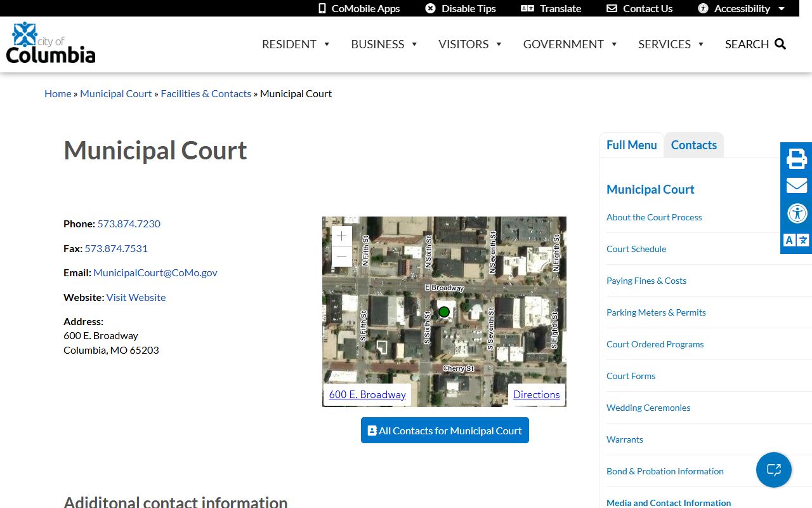Expand the Accessibility dropdown in top bar
Image resolution: width=812 pixels, height=508 pixels.
(x=742, y=8)
